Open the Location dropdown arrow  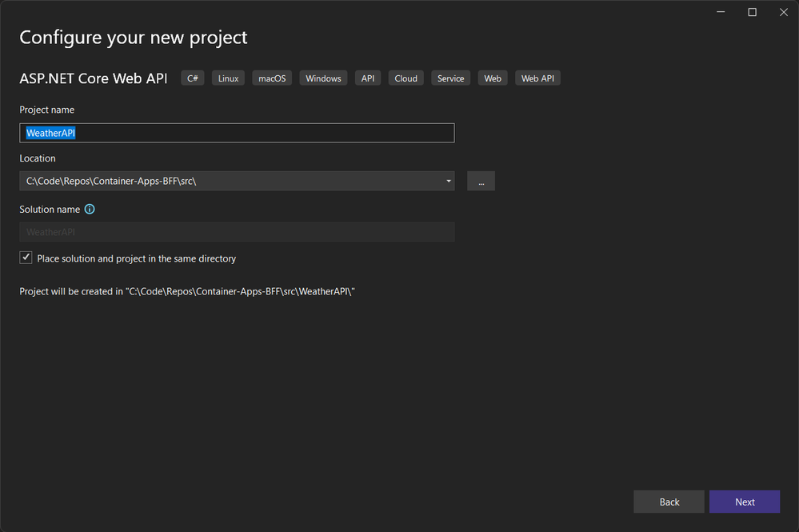click(449, 181)
